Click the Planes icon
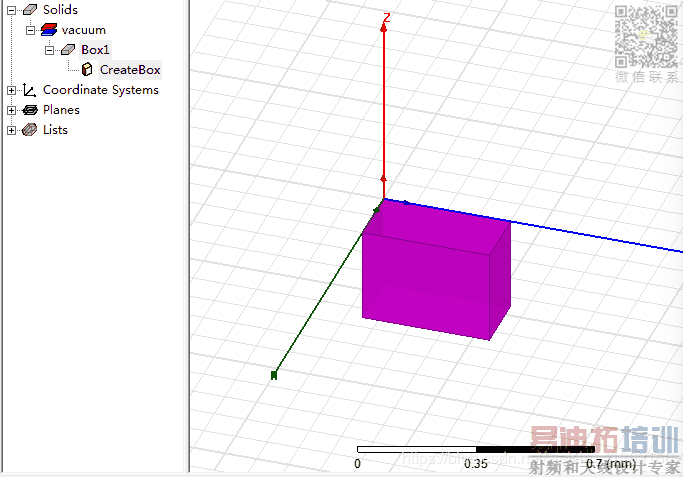The height and width of the screenshot is (477, 683). tap(30, 110)
